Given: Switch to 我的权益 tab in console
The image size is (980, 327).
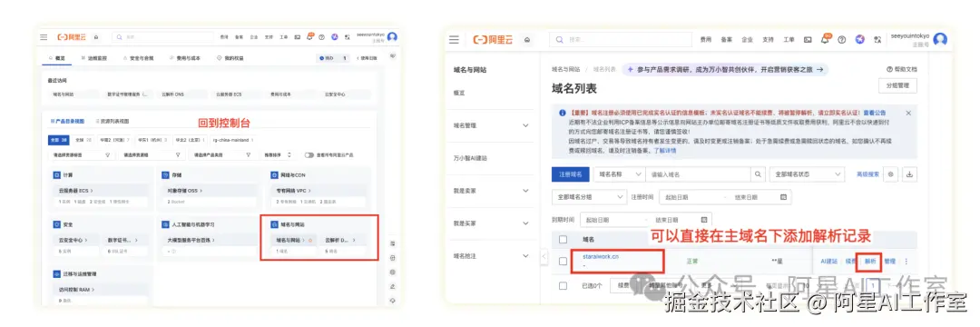Looking at the screenshot, I should tap(230, 57).
